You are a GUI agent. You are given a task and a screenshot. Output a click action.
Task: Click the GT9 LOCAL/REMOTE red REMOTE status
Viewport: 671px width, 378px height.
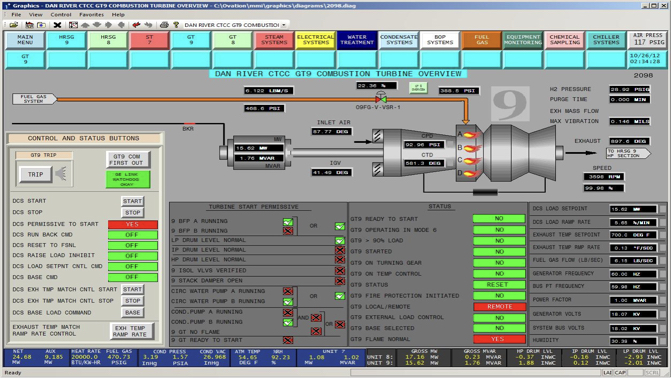499,307
